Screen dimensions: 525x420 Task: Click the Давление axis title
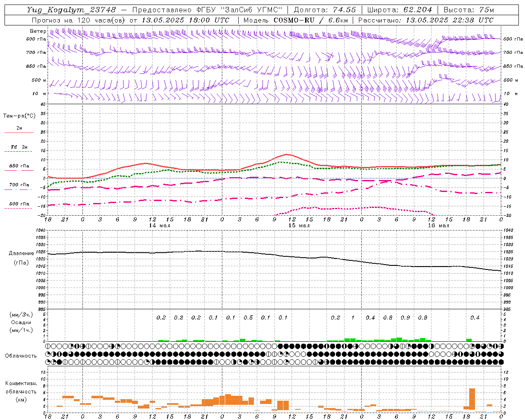21,253
